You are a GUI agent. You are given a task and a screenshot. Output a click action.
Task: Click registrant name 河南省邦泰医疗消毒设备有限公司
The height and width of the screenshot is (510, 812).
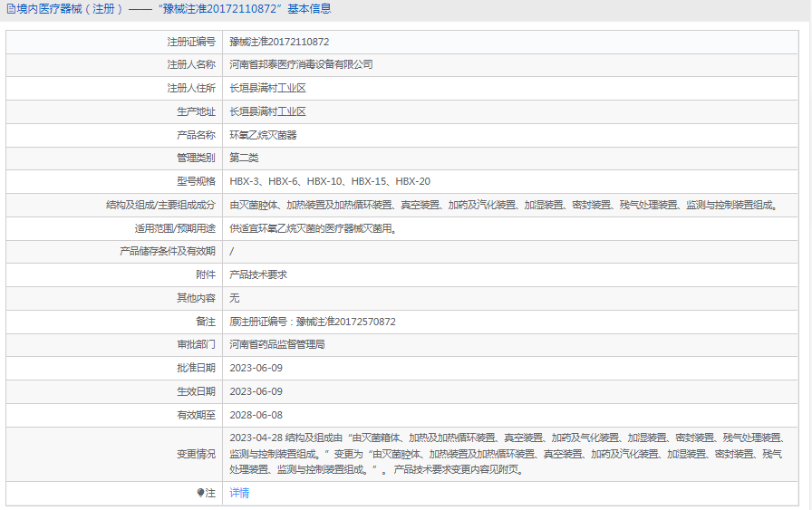coord(301,65)
